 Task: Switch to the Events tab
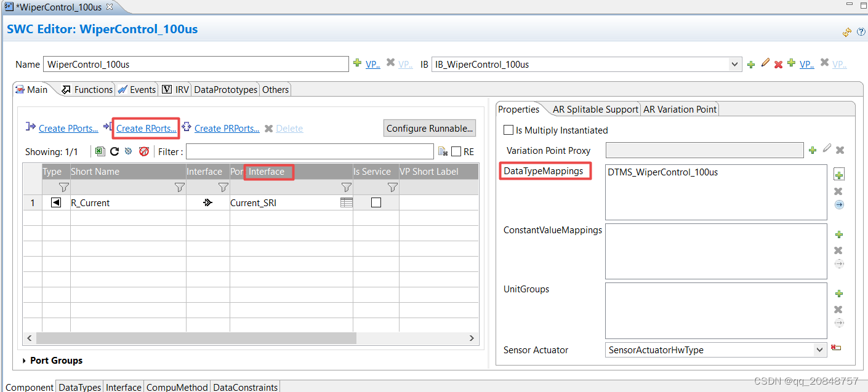tap(137, 89)
